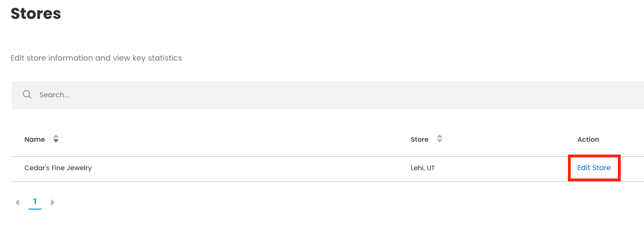
Task: Click the Store column header label
Action: (419, 140)
